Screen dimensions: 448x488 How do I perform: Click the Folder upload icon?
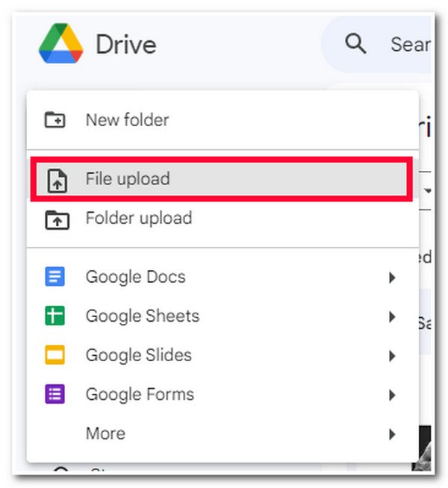pos(57,219)
